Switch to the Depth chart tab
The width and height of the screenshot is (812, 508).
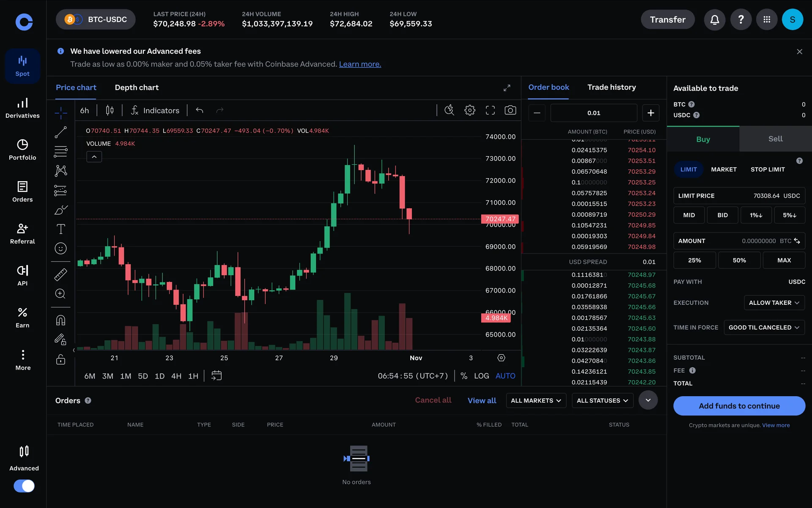[x=137, y=88]
